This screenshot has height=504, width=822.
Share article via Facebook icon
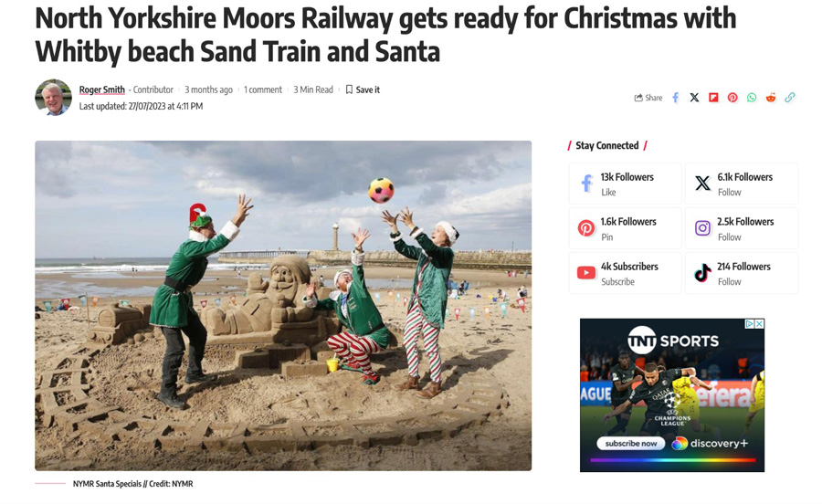click(675, 98)
